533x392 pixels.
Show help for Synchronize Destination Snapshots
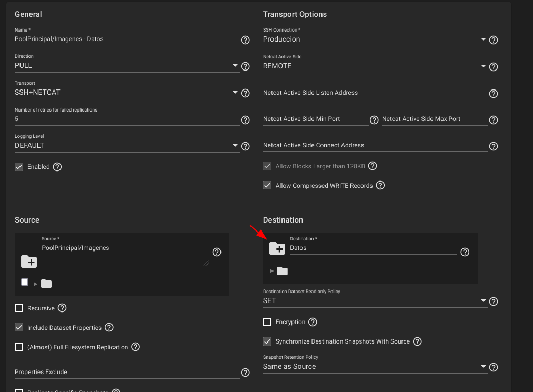pos(417,341)
